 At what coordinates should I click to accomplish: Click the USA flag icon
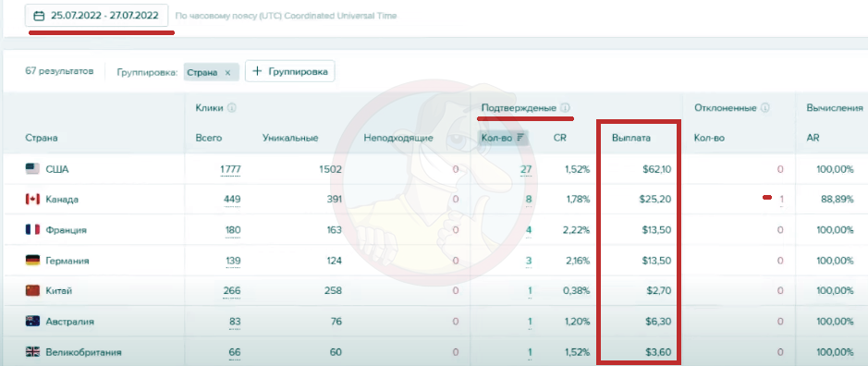[32, 169]
